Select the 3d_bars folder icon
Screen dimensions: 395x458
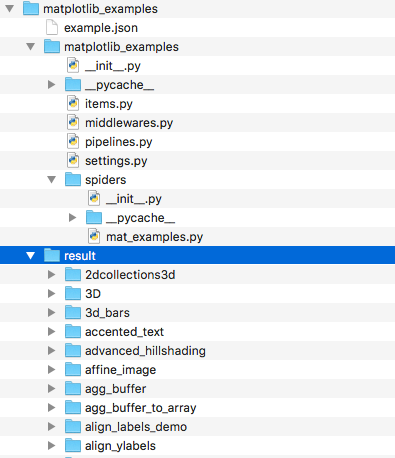(x=73, y=312)
